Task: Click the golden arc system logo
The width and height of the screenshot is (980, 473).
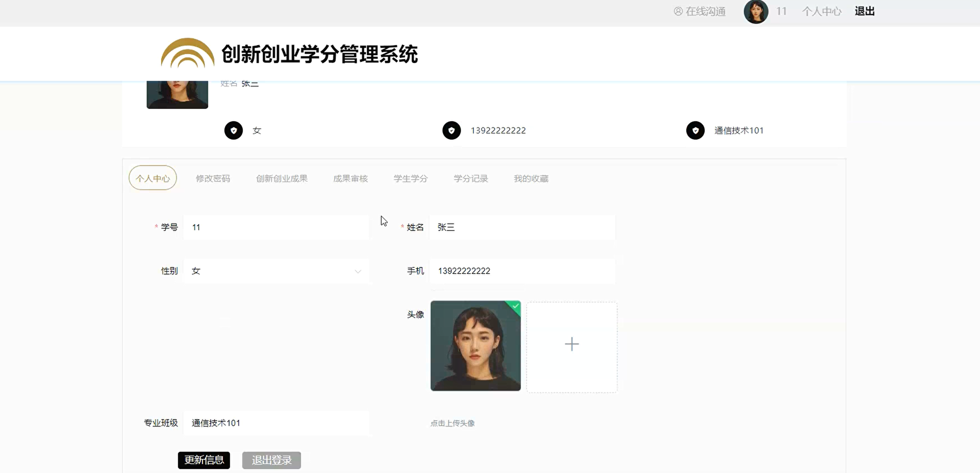Action: coord(188,53)
